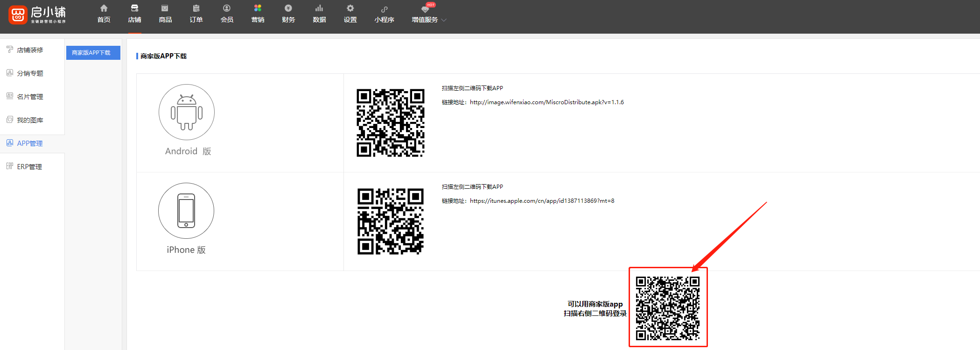Open the 商品 top navigation label
Screen dimensions: 980x350
(x=165, y=20)
